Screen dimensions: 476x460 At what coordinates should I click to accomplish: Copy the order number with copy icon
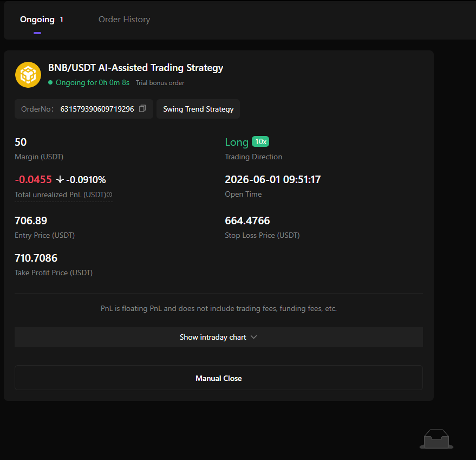(142, 108)
